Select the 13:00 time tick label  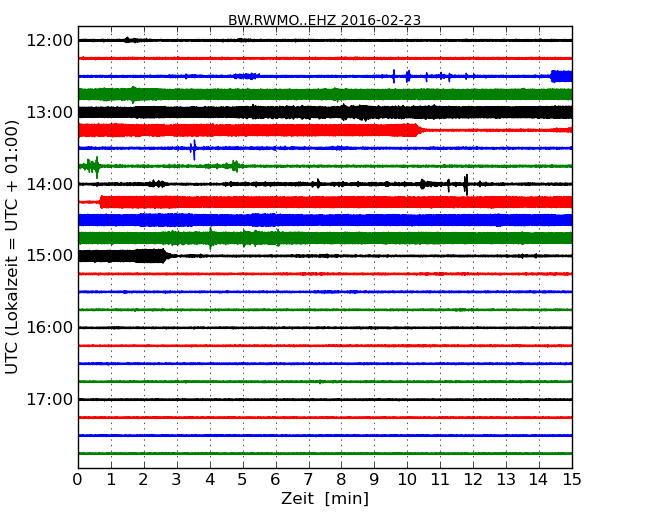[x=50, y=112]
